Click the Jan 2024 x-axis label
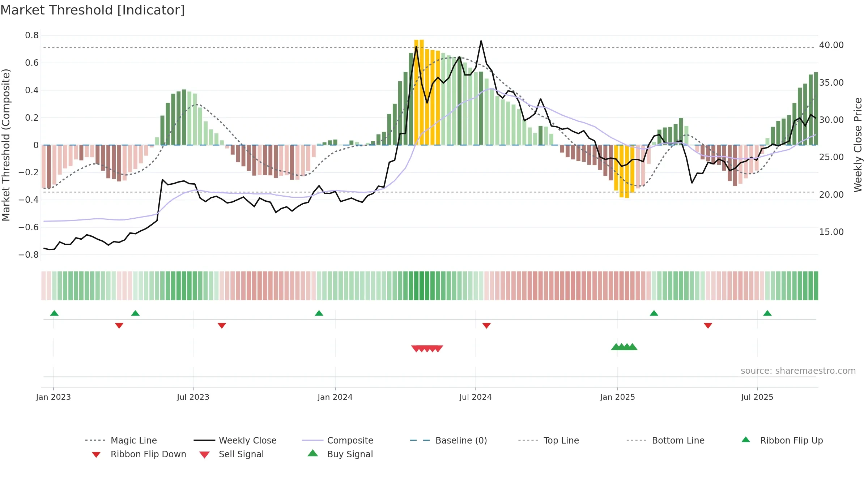The height and width of the screenshot is (488, 868). pos(335,397)
